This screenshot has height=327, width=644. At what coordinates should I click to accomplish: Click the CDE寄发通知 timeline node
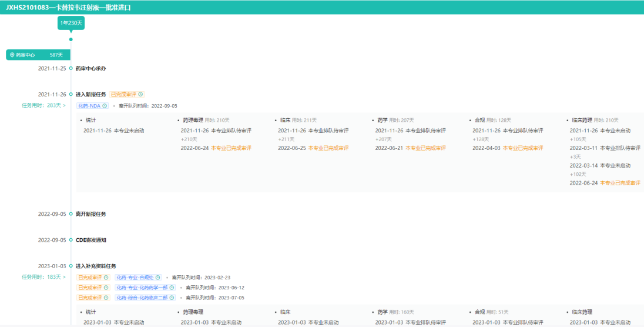[x=71, y=240]
